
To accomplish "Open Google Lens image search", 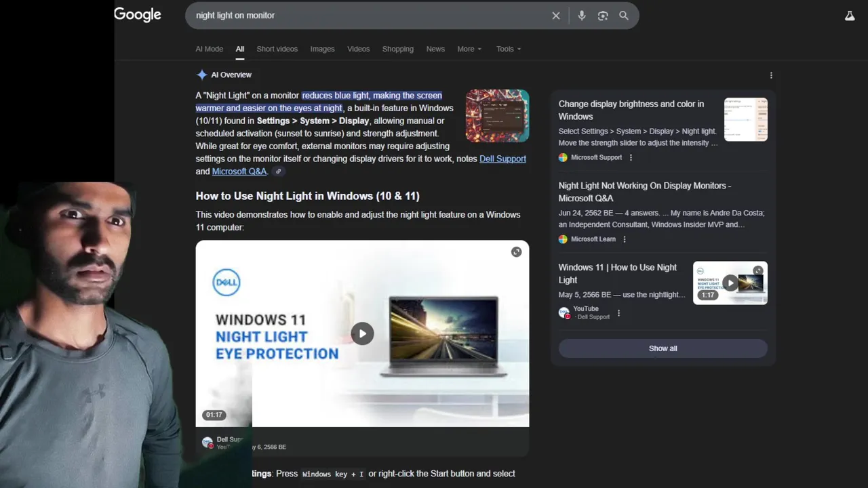I will pyautogui.click(x=603, y=16).
